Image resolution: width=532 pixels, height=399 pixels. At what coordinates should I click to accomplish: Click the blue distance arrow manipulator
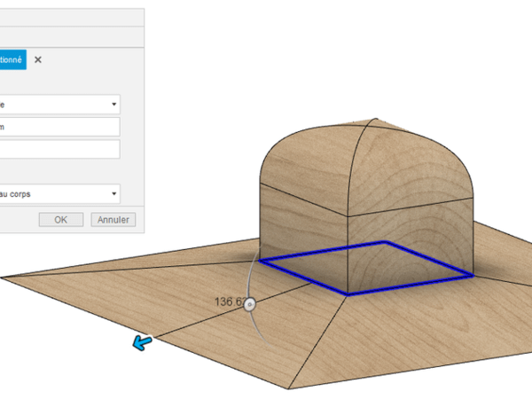(142, 342)
